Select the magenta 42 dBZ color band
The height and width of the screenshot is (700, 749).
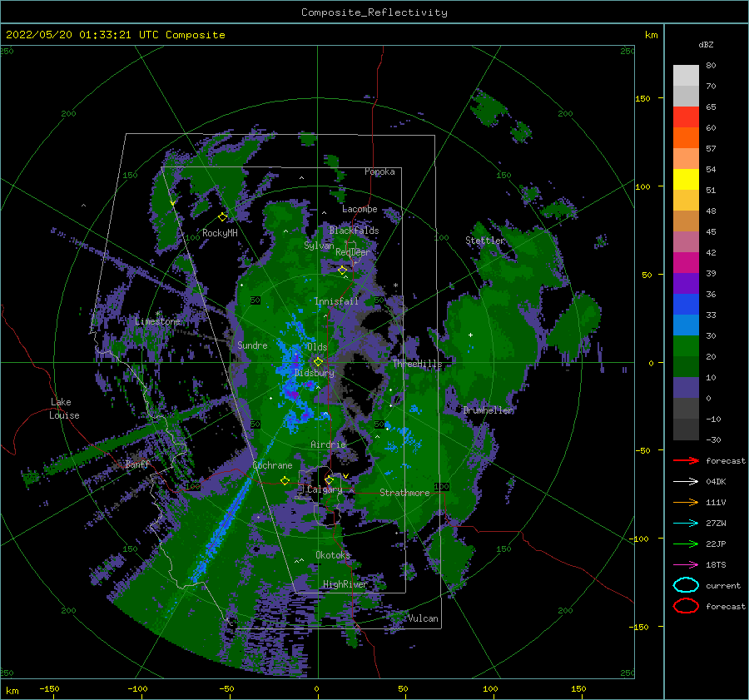click(686, 262)
